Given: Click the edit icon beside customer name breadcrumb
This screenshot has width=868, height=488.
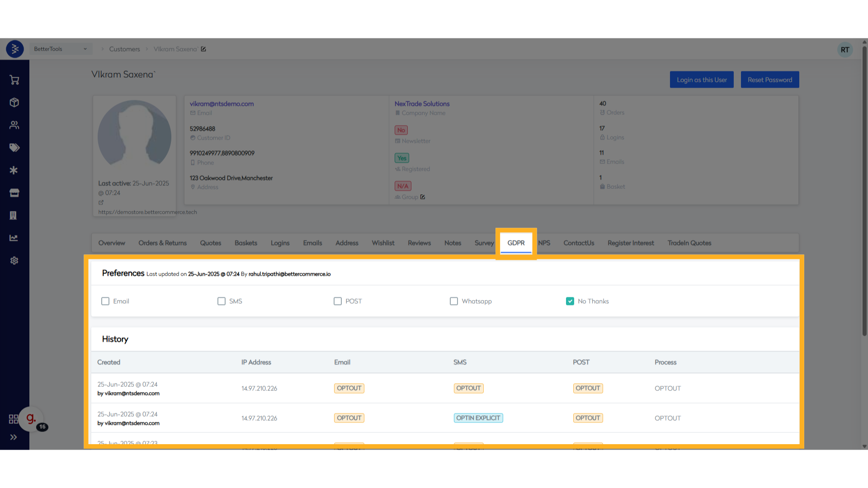Looking at the screenshot, I should click(203, 49).
